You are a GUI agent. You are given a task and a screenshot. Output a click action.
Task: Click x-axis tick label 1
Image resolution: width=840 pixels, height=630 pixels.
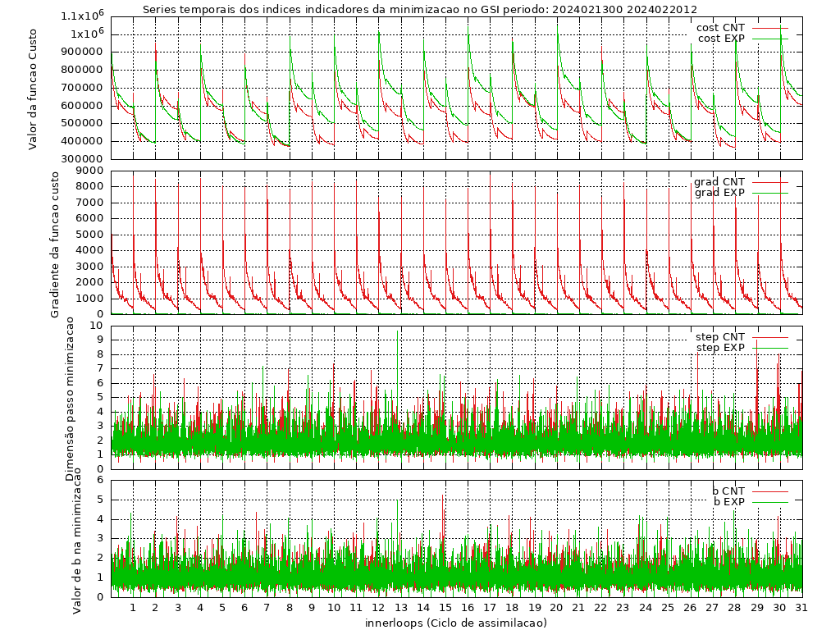[x=133, y=608]
